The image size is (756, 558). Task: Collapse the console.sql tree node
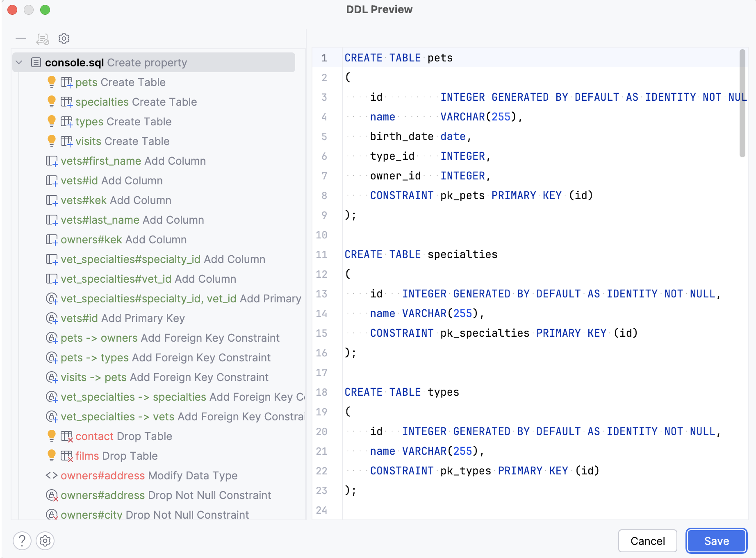pyautogui.click(x=18, y=62)
